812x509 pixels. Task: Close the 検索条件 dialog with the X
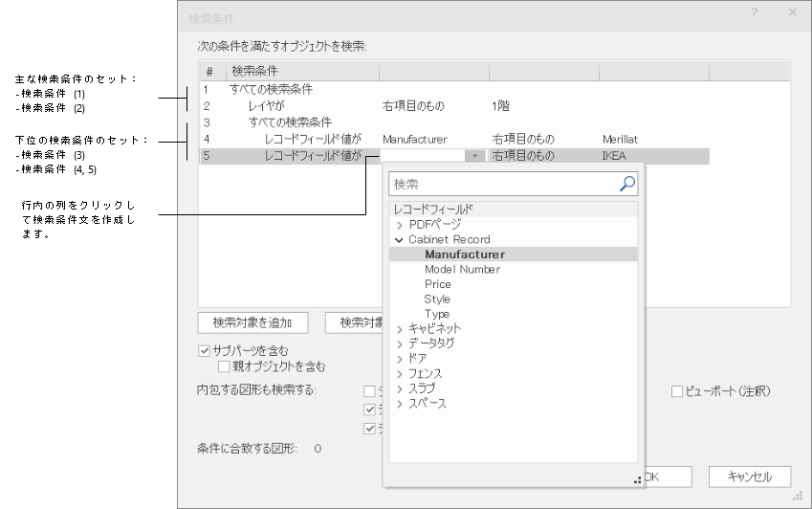pyautogui.click(x=793, y=12)
